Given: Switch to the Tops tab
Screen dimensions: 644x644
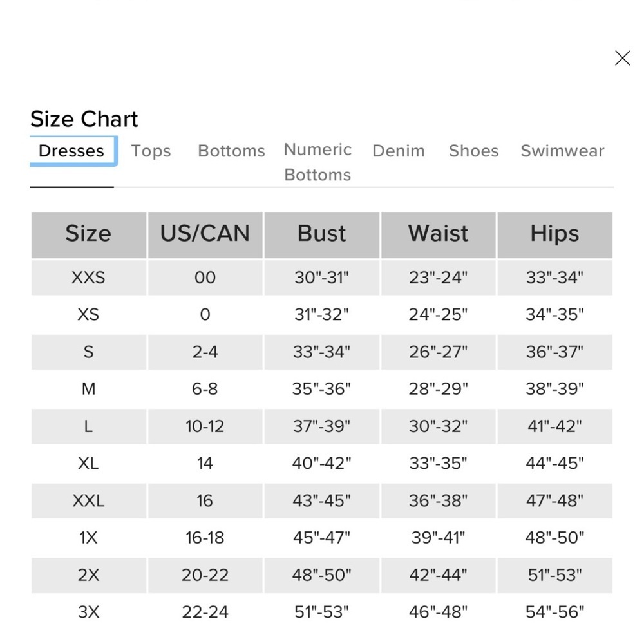Looking at the screenshot, I should click(151, 151).
